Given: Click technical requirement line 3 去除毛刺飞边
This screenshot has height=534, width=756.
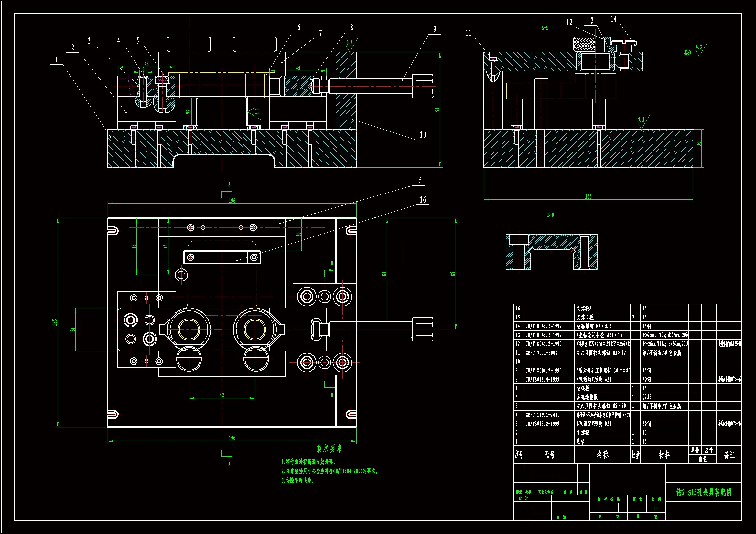Looking at the screenshot, I should (298, 481).
